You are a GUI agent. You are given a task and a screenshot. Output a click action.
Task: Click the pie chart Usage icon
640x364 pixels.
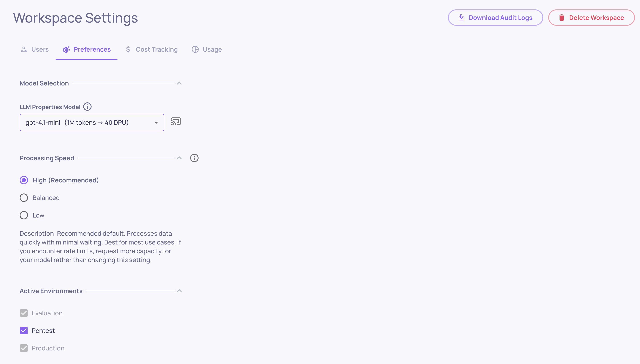tap(195, 50)
